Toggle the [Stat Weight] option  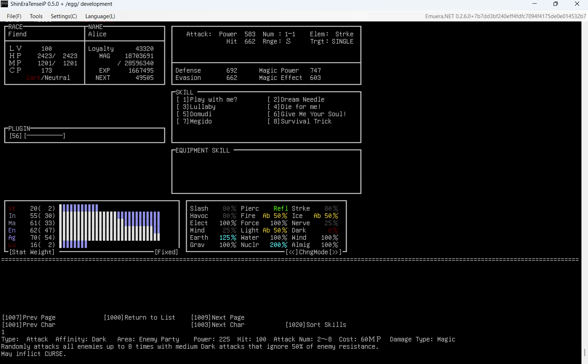click(x=32, y=252)
